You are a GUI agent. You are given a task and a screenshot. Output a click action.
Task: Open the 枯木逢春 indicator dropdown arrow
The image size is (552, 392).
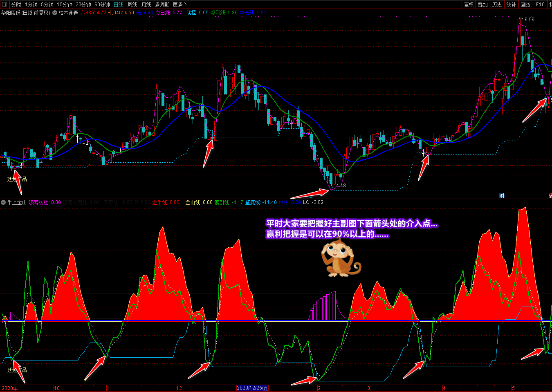pos(55,13)
